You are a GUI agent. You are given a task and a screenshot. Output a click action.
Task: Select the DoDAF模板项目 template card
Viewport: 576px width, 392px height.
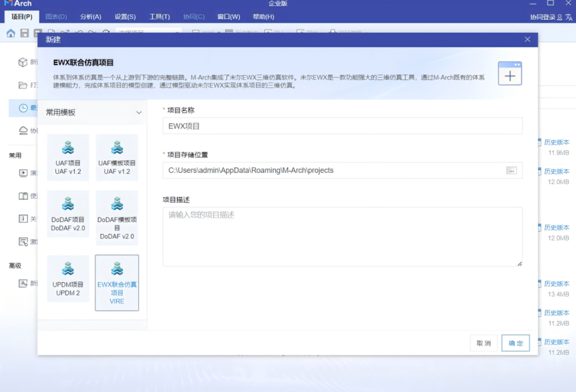click(x=117, y=218)
